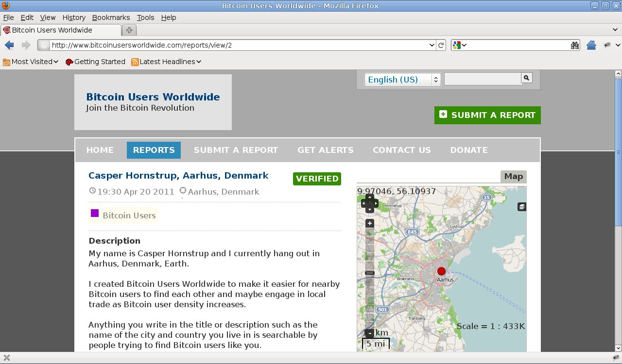Open the Tools menu
The height and width of the screenshot is (364, 622).
click(145, 17)
